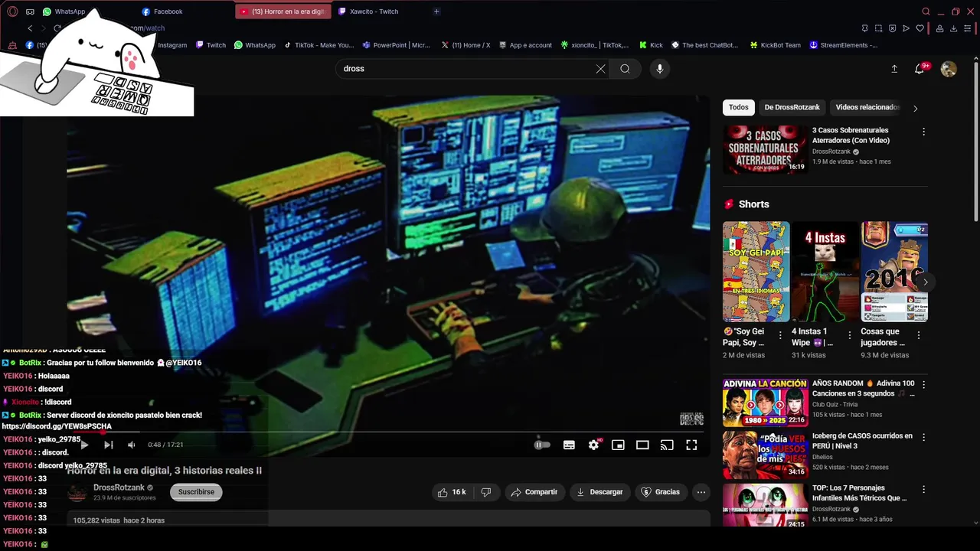Image resolution: width=980 pixels, height=551 pixels.
Task: Play the video with the play button
Action: pyautogui.click(x=84, y=445)
